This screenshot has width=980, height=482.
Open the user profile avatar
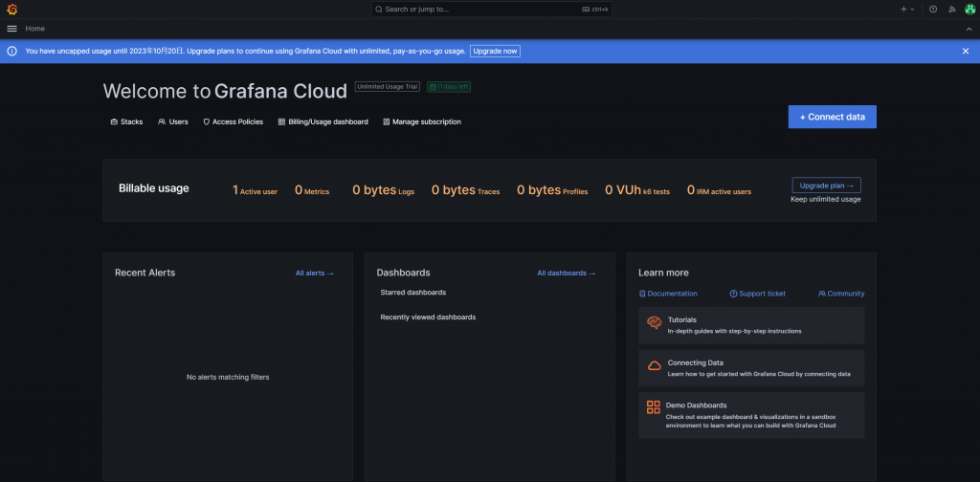[x=969, y=10]
